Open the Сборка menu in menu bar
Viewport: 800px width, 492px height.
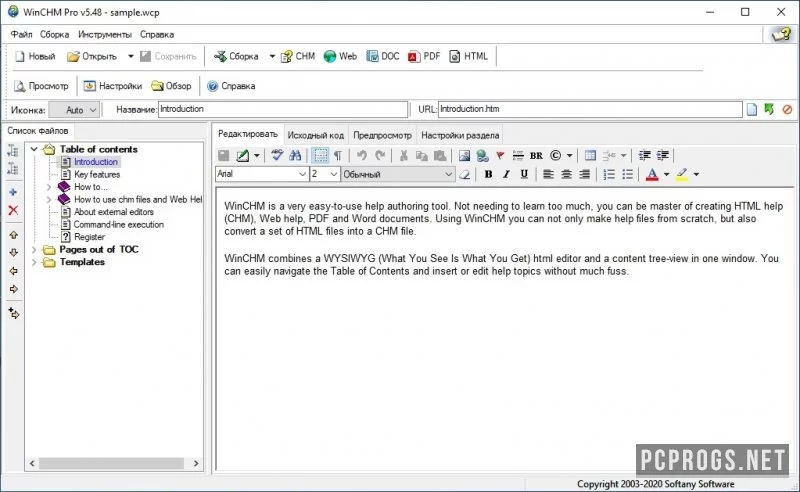[x=55, y=34]
